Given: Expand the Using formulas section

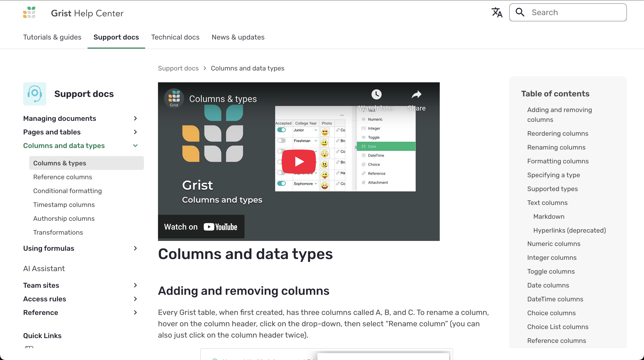Looking at the screenshot, I should point(135,248).
